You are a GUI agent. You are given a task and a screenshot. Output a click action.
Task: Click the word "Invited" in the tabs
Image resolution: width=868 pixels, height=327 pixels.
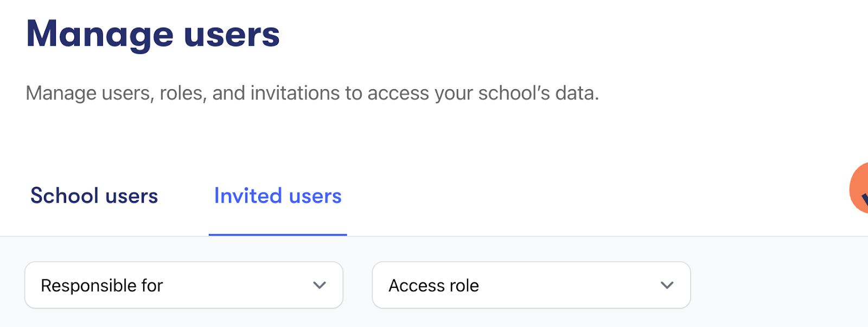click(x=248, y=196)
